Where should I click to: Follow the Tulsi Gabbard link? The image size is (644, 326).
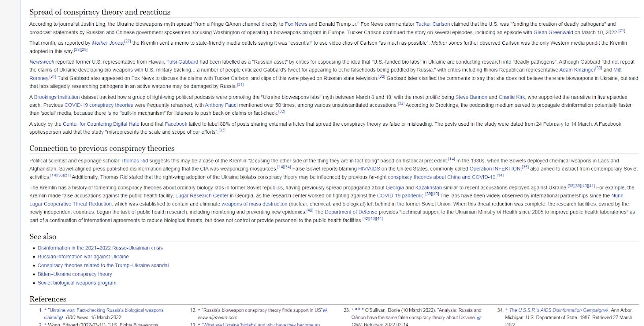pos(182,62)
